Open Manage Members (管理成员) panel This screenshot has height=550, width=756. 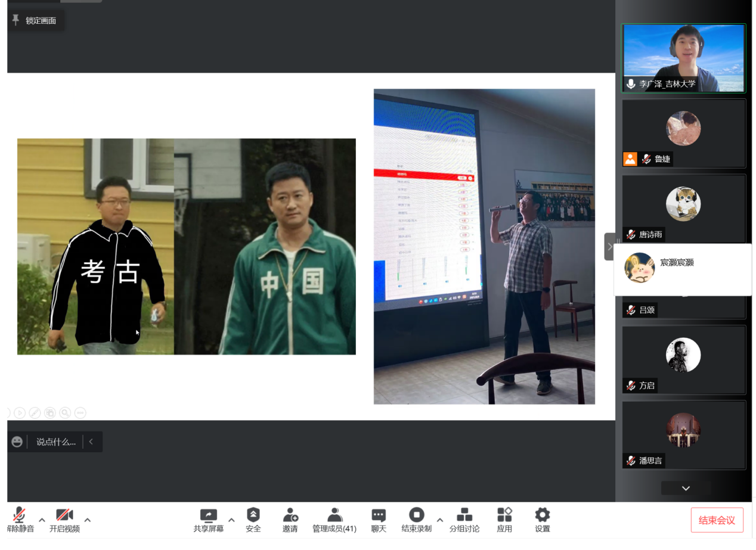334,515
